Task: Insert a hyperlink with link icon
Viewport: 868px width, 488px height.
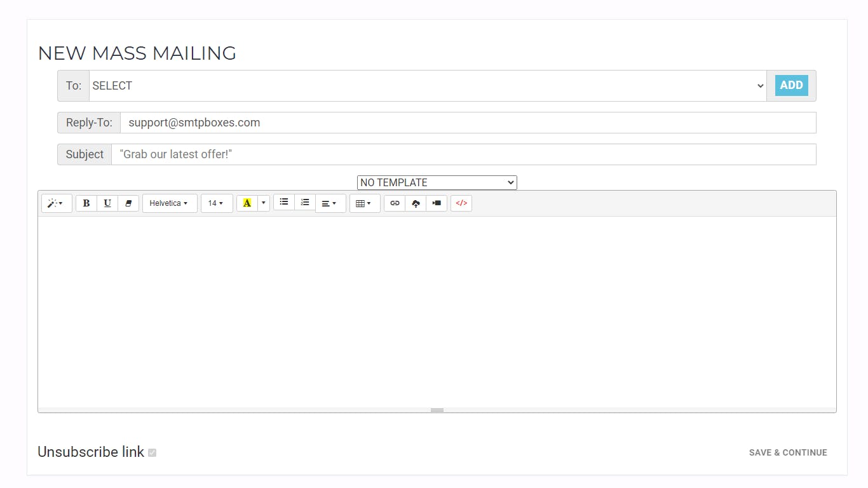Action: (x=395, y=203)
